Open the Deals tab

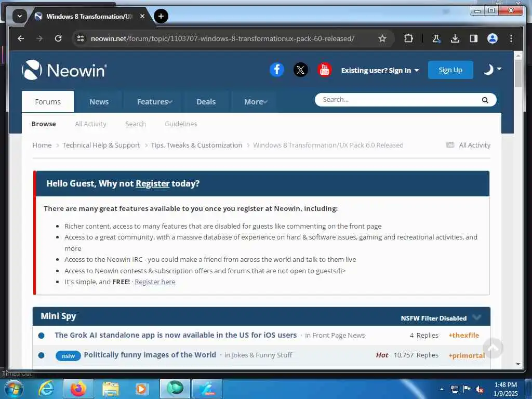pyautogui.click(x=206, y=102)
